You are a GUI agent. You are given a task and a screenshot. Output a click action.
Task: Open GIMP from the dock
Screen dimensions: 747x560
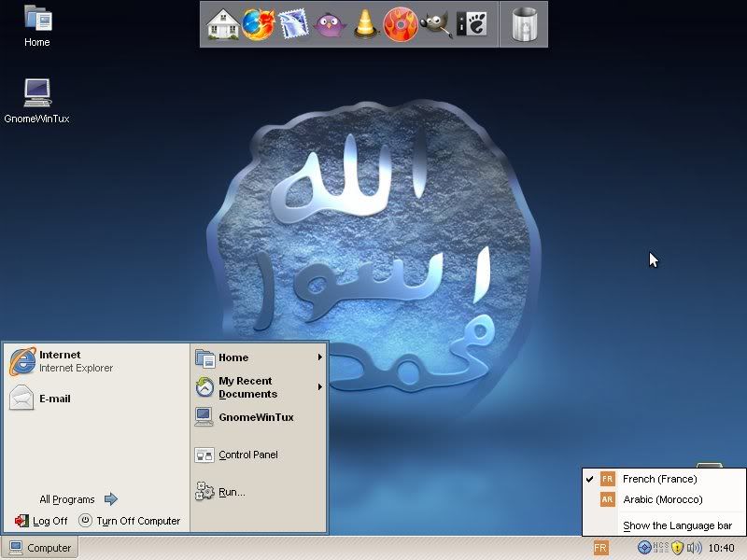(435, 24)
